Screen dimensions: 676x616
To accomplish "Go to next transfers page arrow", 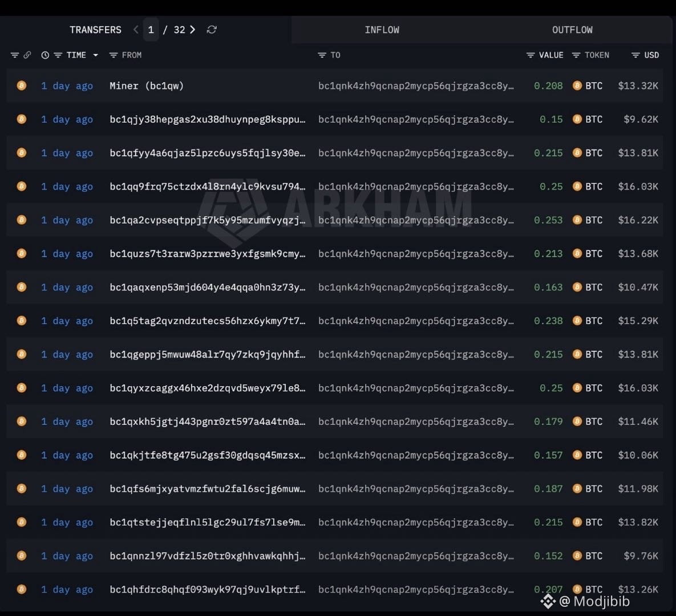I will [x=193, y=30].
